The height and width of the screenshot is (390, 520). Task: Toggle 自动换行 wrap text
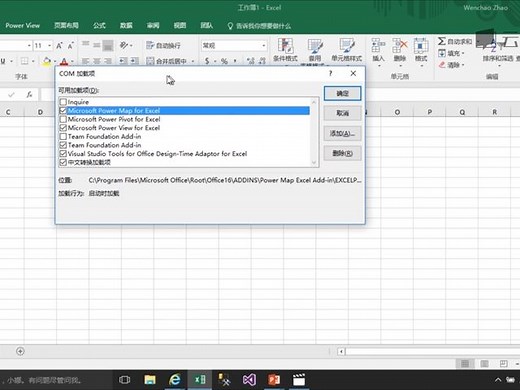coord(164,45)
